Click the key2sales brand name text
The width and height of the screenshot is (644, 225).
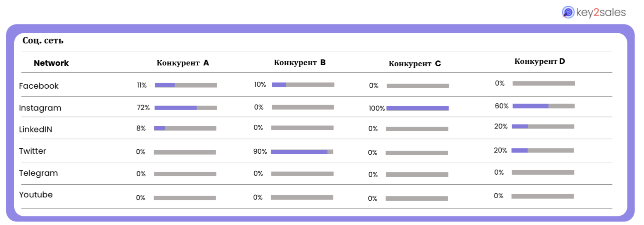point(601,12)
